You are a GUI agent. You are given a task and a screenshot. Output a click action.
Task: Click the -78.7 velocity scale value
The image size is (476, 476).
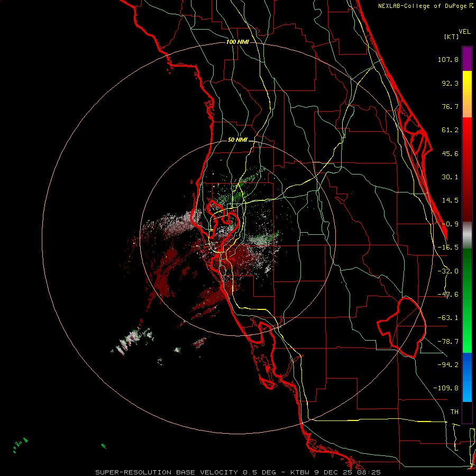pos(448,342)
